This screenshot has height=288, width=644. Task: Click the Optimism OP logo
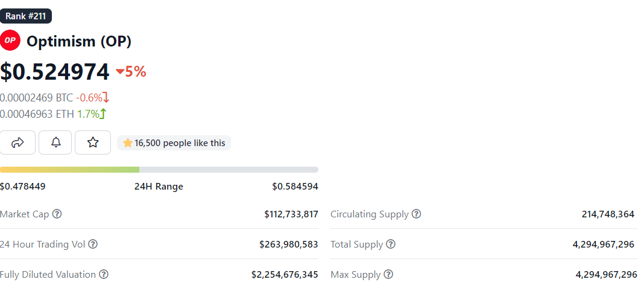tap(10, 41)
